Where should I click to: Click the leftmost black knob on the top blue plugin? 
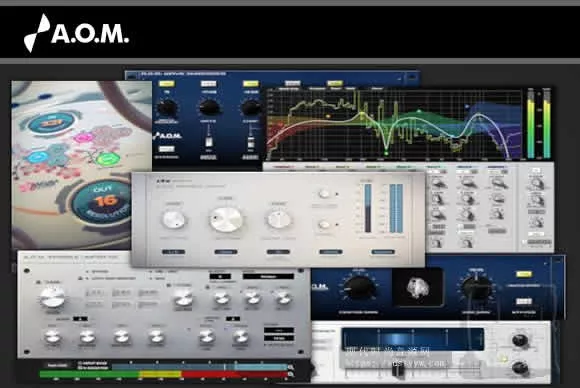167,108
